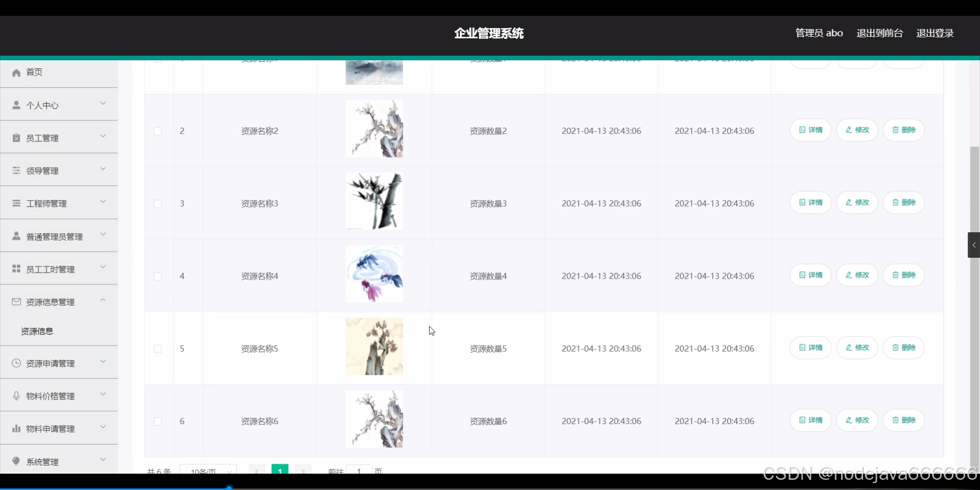This screenshot has width=980, height=490.
Task: Edit with 修改 for 资源名称4
Action: (857, 275)
